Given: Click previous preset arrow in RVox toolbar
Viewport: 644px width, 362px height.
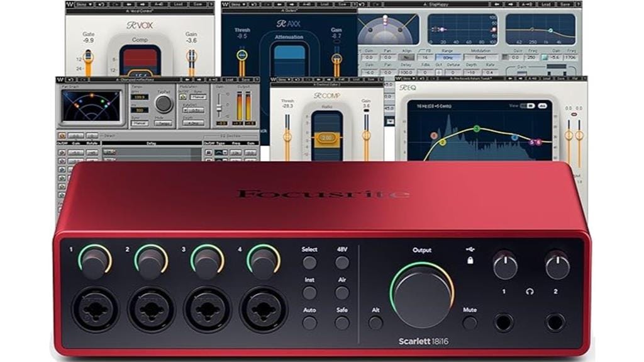Looking at the screenshot, I should click(x=130, y=4).
